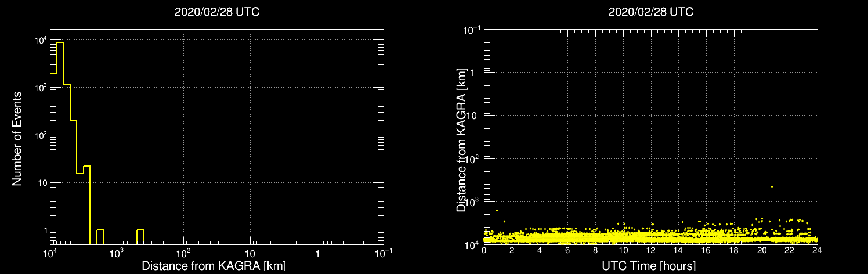Click the 6 tick on UTC Time axis
The height and width of the screenshot is (274, 868).
pos(567,251)
